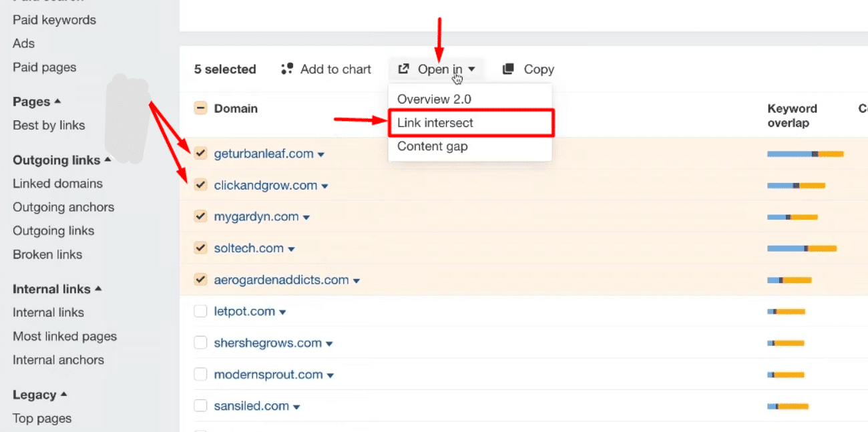Uncheck the soltech.com checkbox

[x=200, y=248]
